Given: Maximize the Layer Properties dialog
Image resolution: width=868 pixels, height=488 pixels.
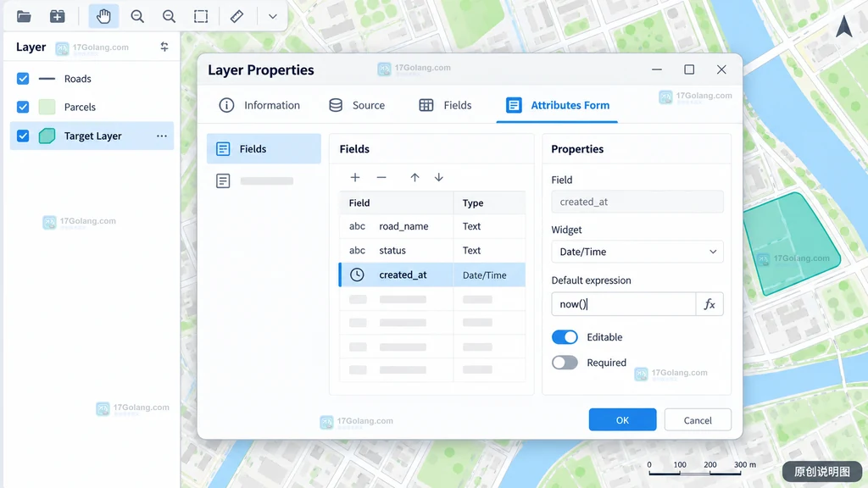Looking at the screenshot, I should point(689,69).
